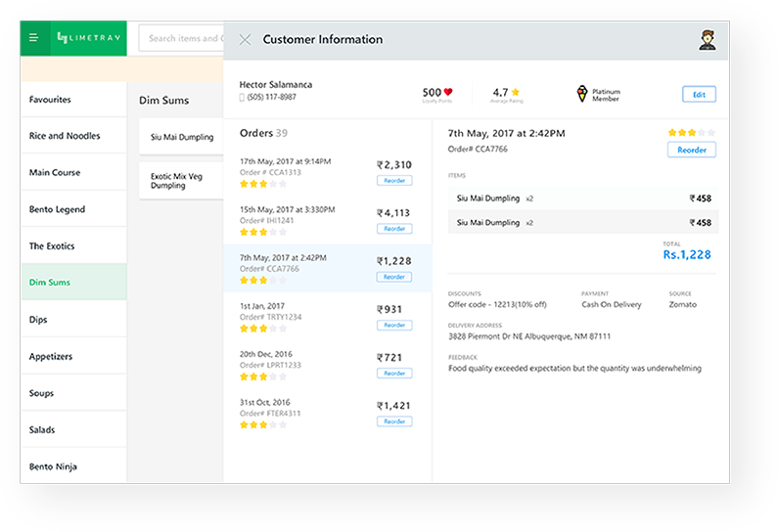The height and width of the screenshot is (532, 779).
Task: Reorder the 17th May ₹2,310 order
Action: 393,181
